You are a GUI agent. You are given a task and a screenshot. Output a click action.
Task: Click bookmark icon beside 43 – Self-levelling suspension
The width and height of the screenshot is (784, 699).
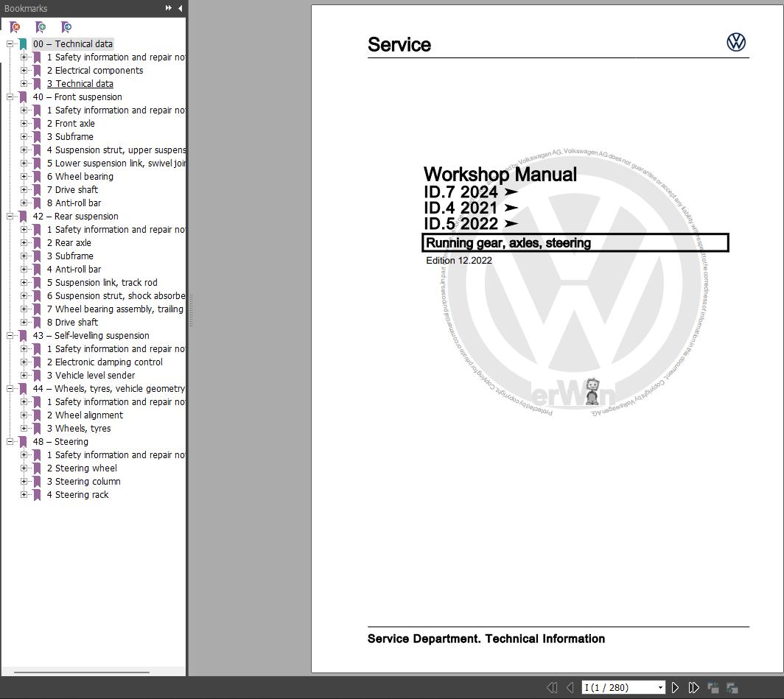(x=23, y=336)
